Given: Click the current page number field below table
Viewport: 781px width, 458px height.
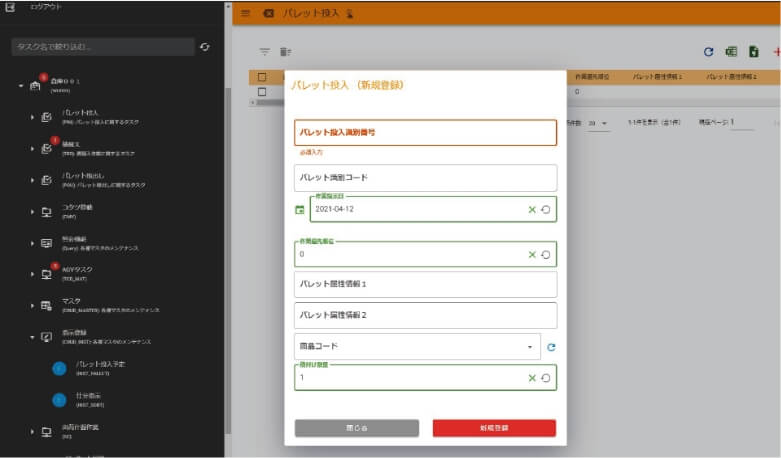Looking at the screenshot, I should [742, 122].
